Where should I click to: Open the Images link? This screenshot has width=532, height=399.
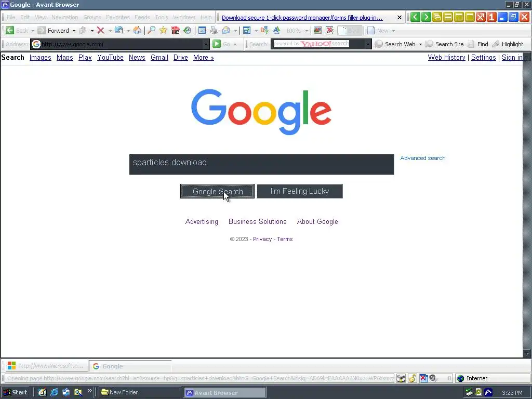pos(41,57)
